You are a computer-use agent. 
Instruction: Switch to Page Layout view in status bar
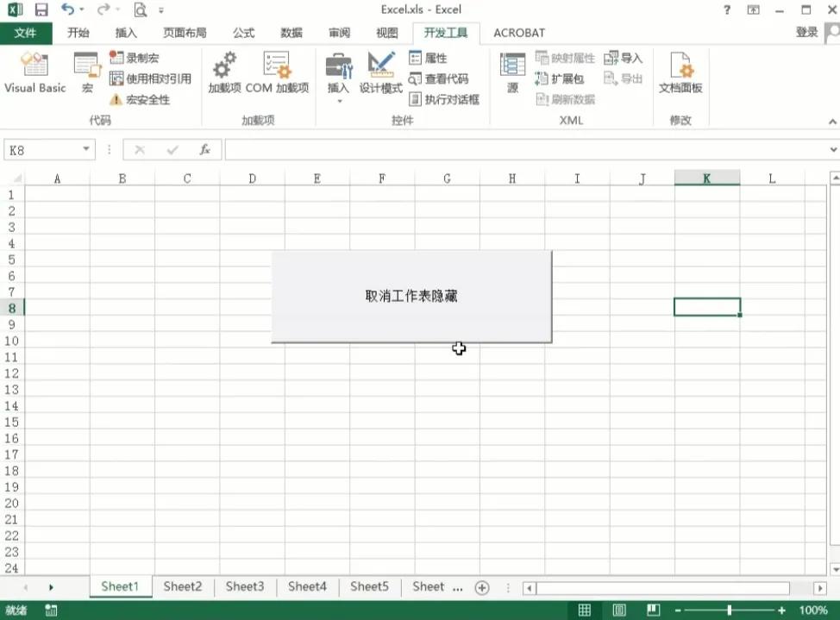[619, 610]
